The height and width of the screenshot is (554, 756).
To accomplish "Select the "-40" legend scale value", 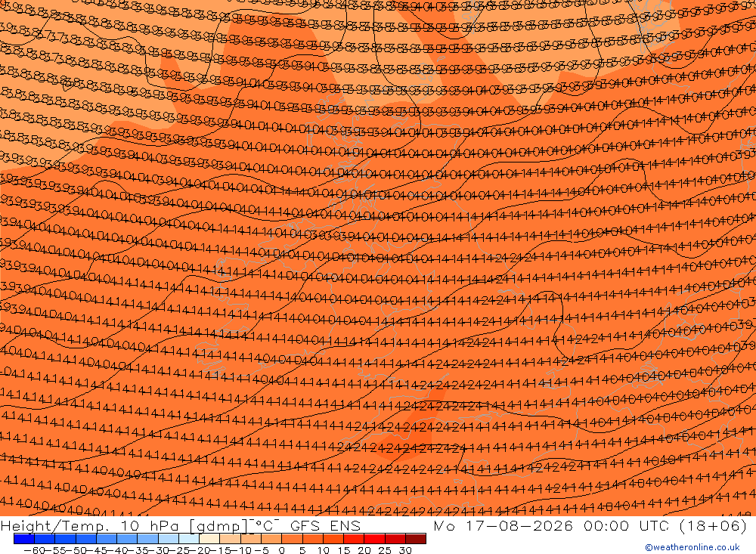I will coord(116,550).
